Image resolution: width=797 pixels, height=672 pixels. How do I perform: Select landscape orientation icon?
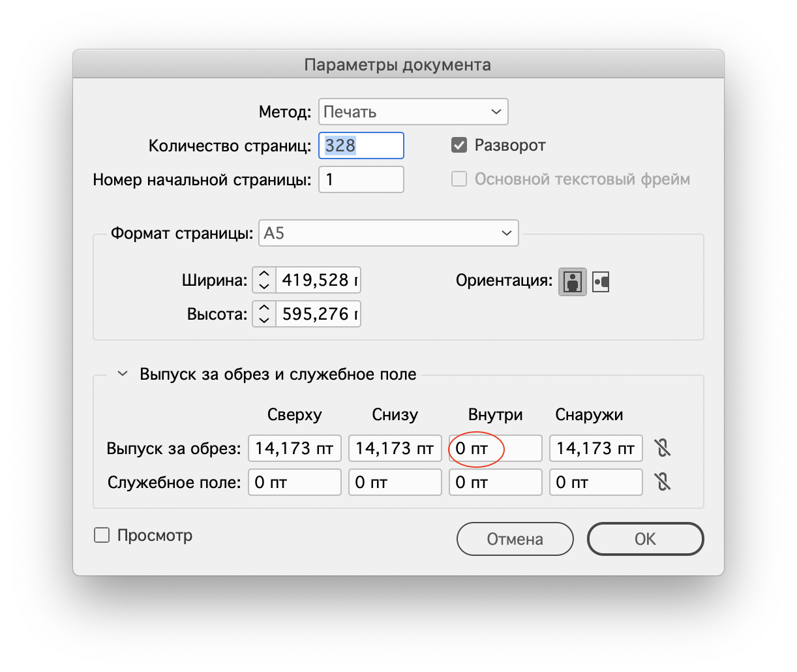[x=599, y=281]
